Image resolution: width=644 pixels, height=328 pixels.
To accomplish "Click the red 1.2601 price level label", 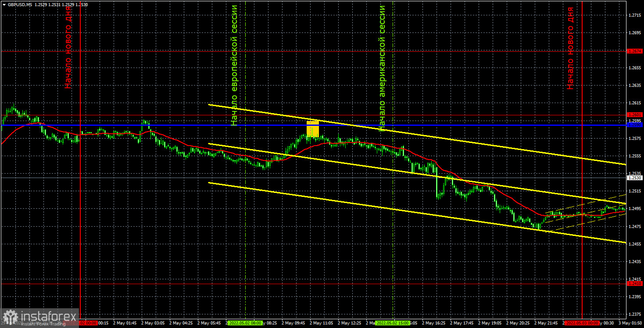I will [x=635, y=115].
